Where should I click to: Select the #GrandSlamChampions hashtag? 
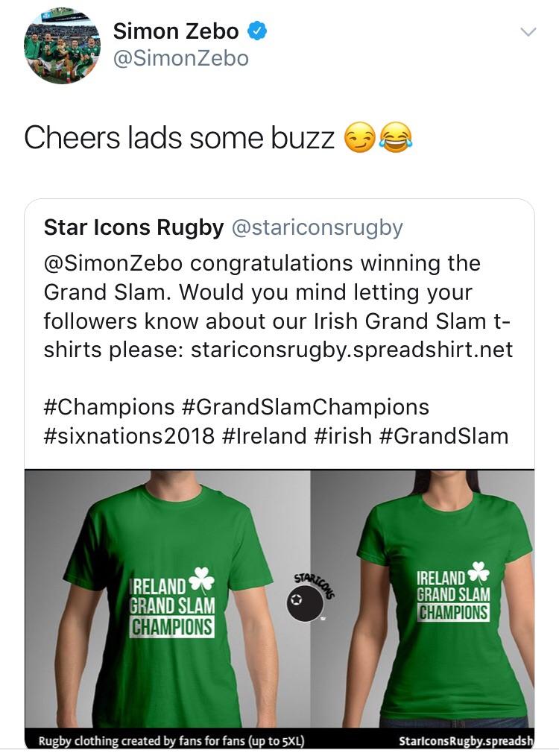pos(306,406)
